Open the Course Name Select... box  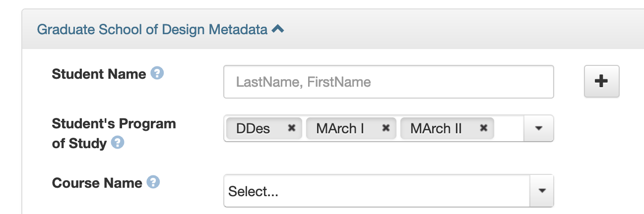coord(377,191)
